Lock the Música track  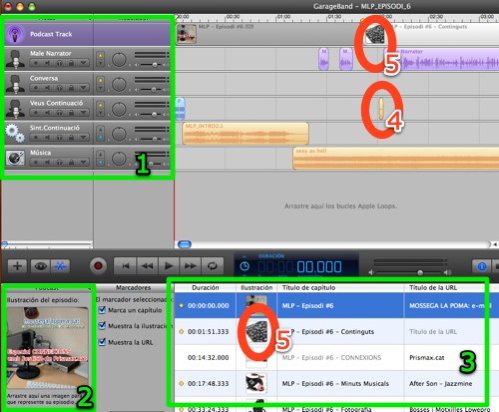pyautogui.click(x=71, y=162)
